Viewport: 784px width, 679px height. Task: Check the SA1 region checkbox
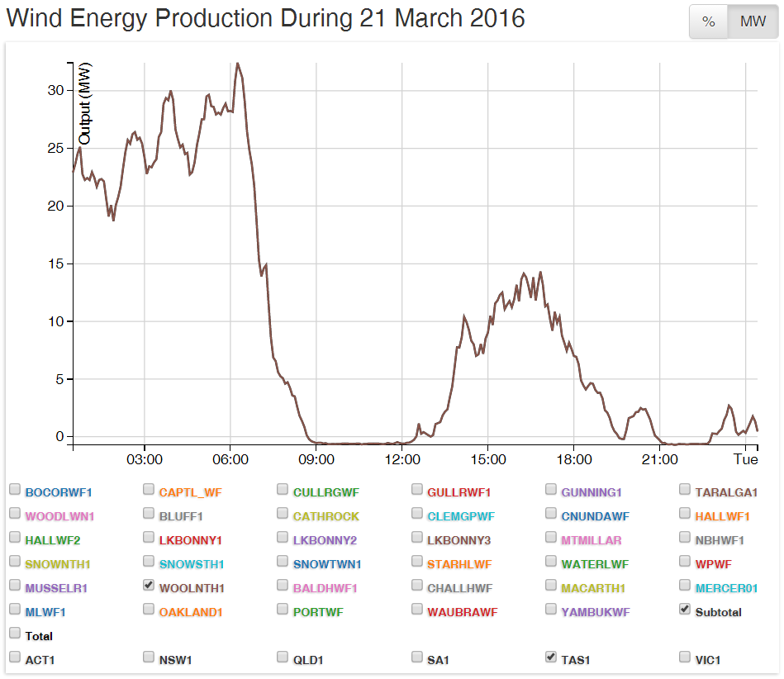[417, 657]
